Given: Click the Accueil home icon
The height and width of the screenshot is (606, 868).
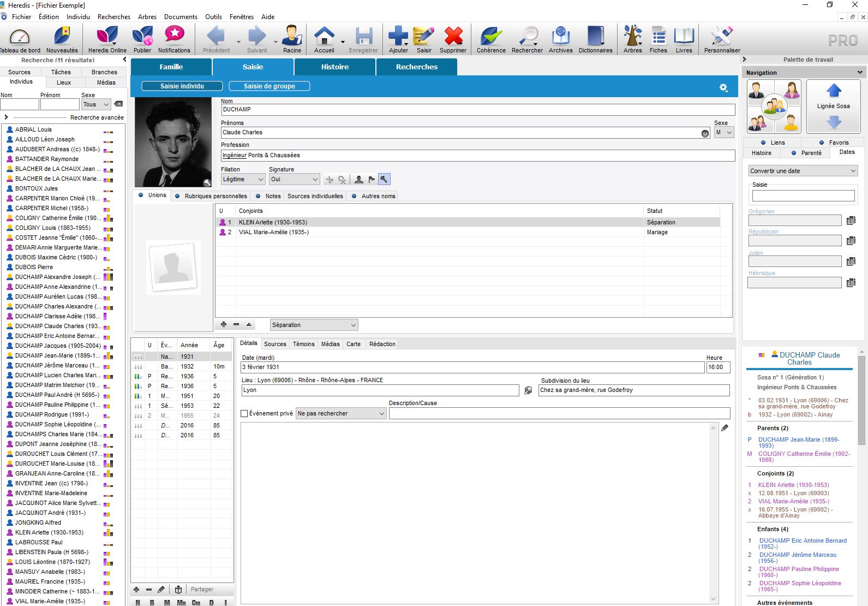Looking at the screenshot, I should tap(324, 40).
